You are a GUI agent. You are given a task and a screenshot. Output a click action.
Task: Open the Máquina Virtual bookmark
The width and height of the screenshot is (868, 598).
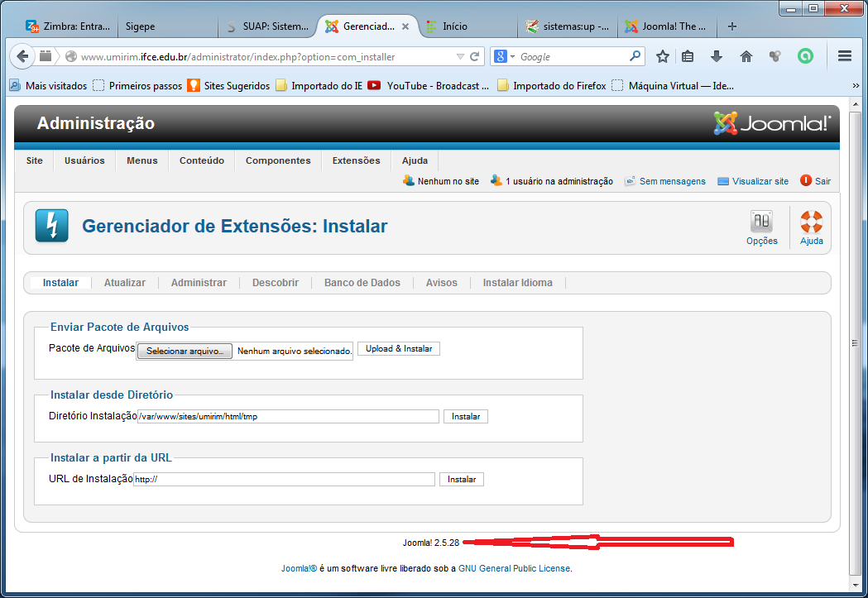click(674, 86)
